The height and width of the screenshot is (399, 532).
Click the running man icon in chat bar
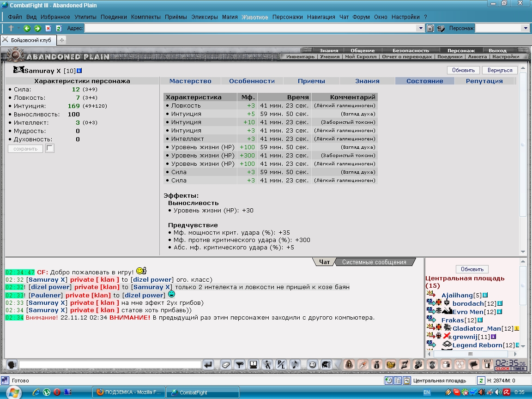[267, 365]
